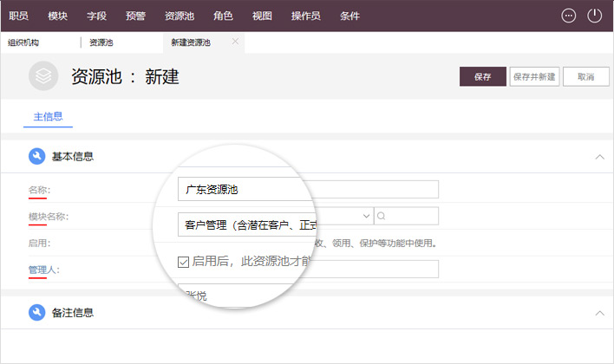Click the magnifier icon in module search box
Image resolution: width=614 pixels, height=364 pixels.
(x=382, y=216)
